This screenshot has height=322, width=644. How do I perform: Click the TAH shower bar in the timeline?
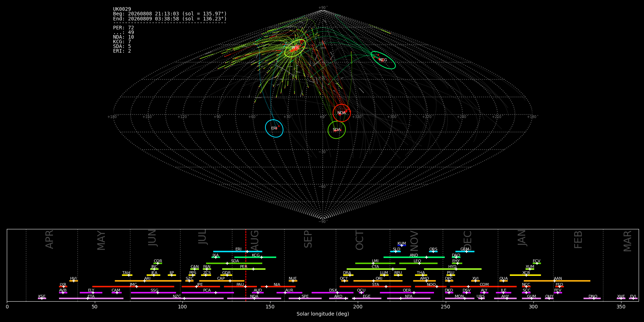click(x=127, y=275)
